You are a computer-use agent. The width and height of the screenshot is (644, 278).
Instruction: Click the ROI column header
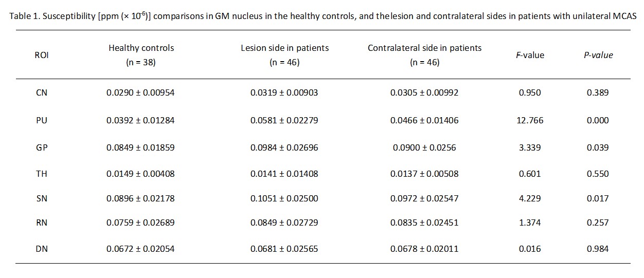point(42,55)
